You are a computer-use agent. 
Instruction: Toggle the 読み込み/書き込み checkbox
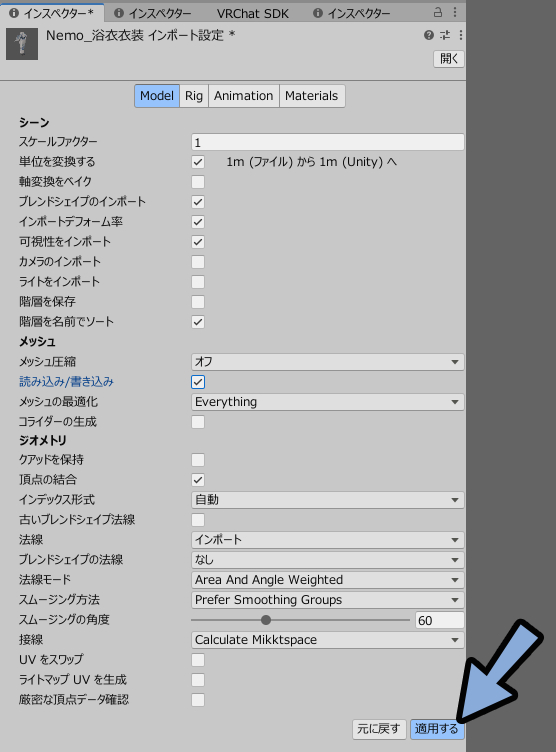198,382
